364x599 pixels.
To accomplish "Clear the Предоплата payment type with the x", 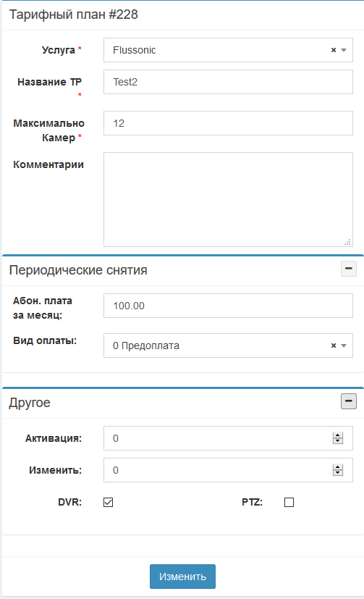I will pos(334,345).
